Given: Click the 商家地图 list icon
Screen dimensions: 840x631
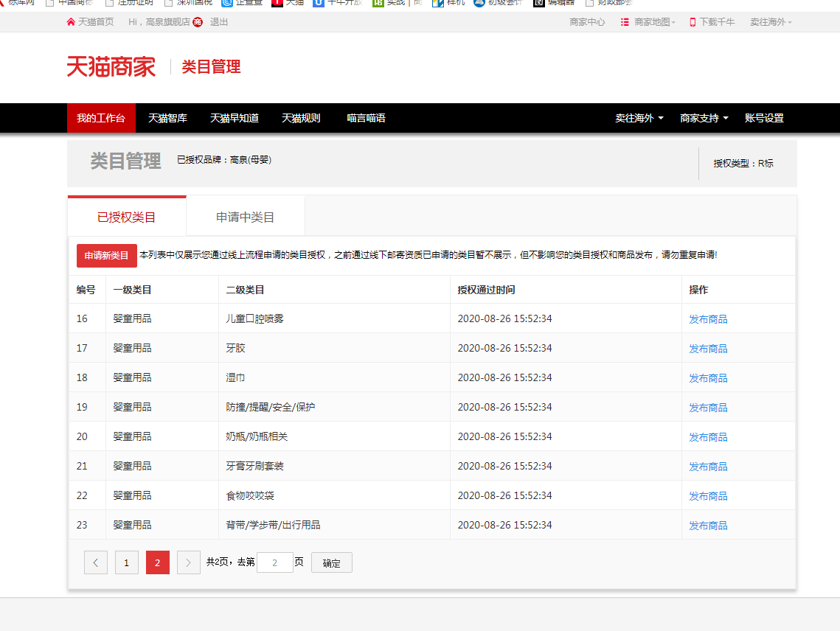Looking at the screenshot, I should [625, 22].
